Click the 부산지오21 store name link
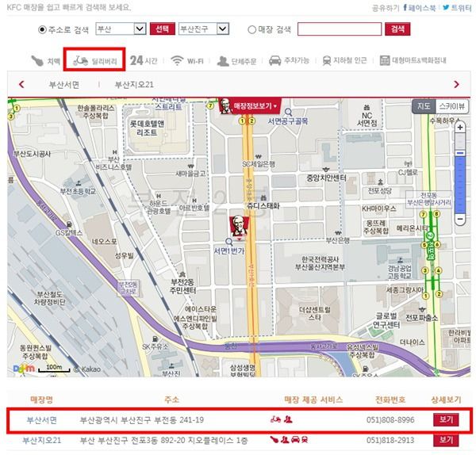 pos(42,440)
